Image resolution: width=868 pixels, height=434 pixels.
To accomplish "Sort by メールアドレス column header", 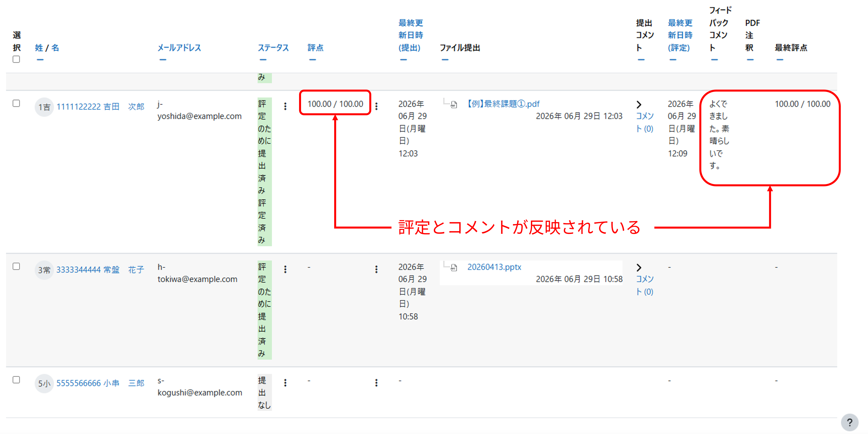I will tap(179, 48).
